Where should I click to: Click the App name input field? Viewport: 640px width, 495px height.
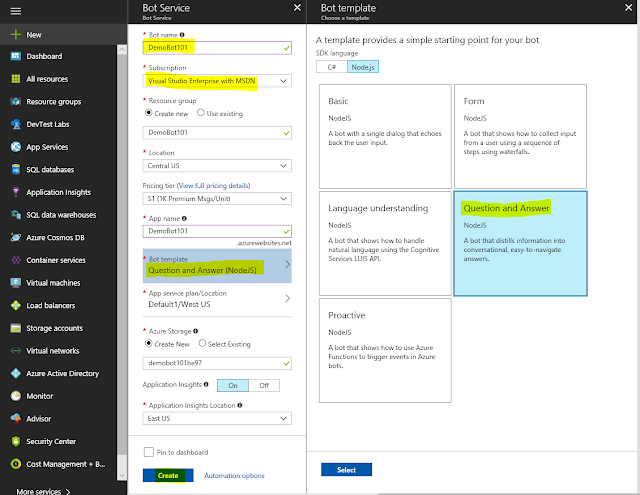click(x=217, y=231)
